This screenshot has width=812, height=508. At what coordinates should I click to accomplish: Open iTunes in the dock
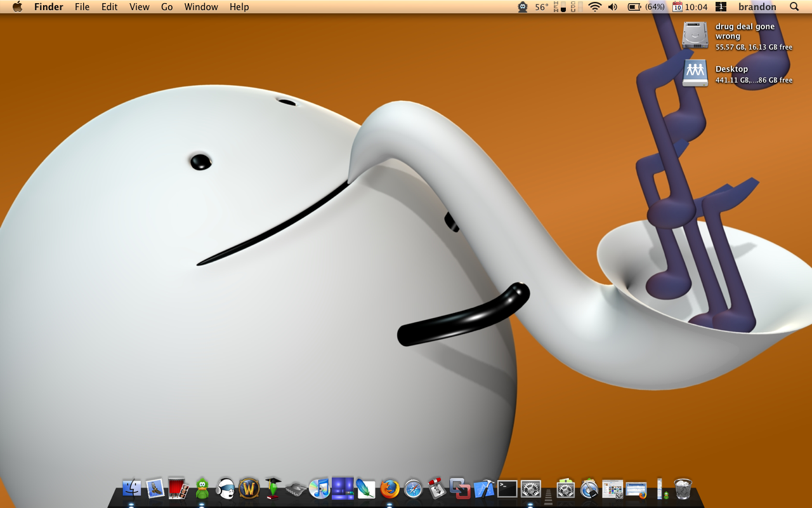319,488
